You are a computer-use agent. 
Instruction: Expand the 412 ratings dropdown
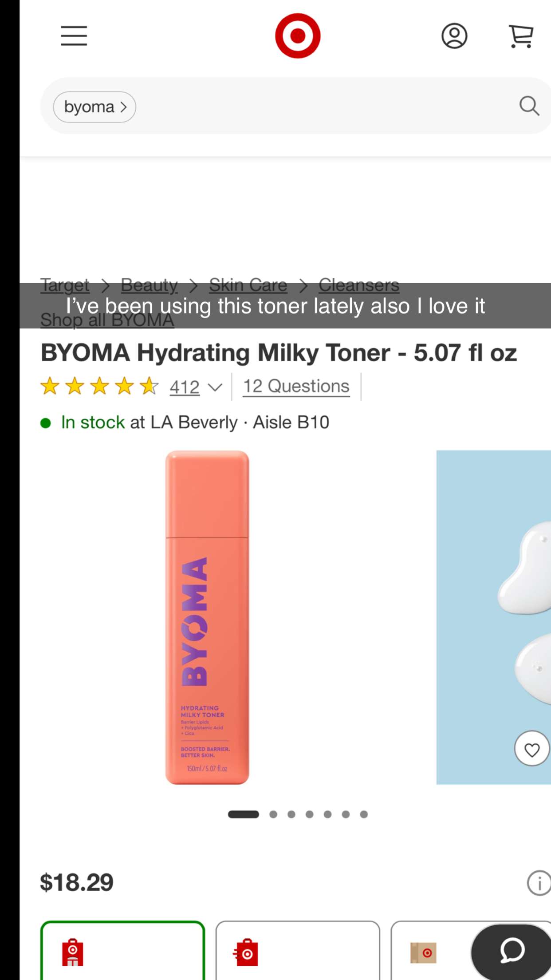click(195, 387)
